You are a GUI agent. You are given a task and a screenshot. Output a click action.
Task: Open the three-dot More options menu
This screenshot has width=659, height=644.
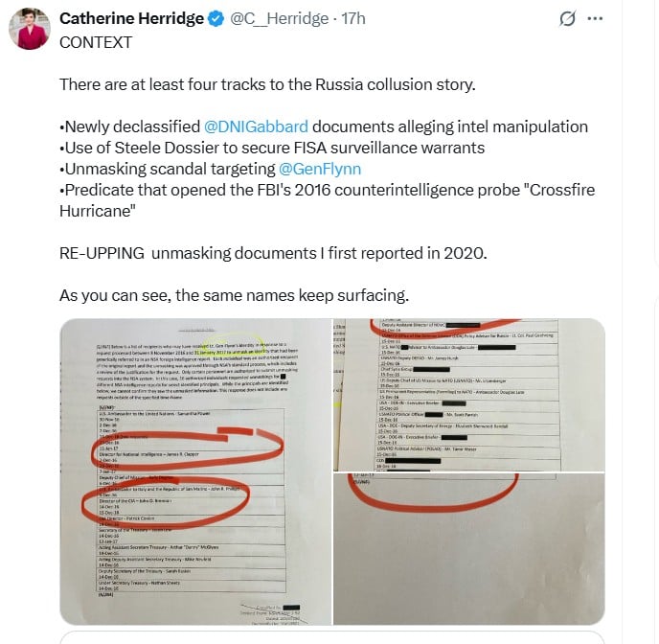[x=595, y=18]
